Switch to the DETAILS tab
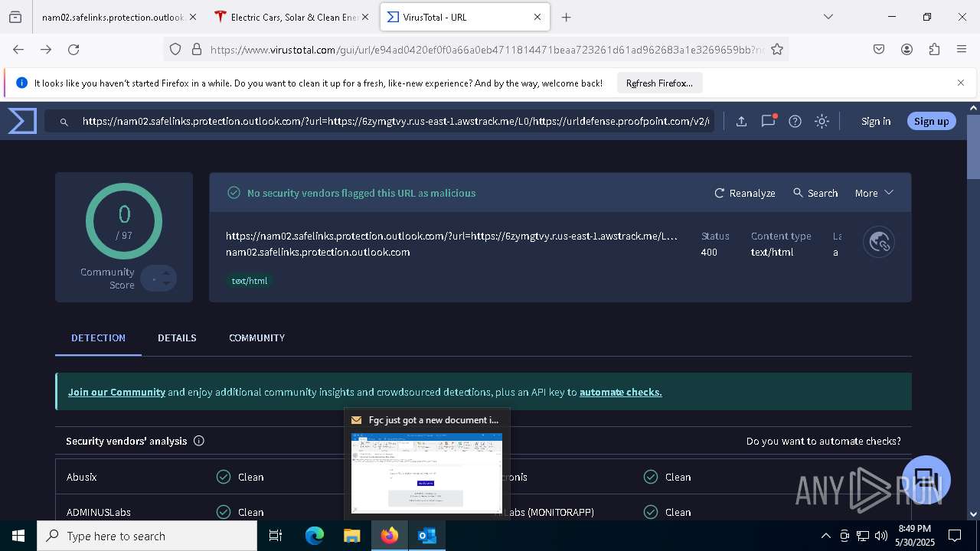980x551 pixels. 177,337
